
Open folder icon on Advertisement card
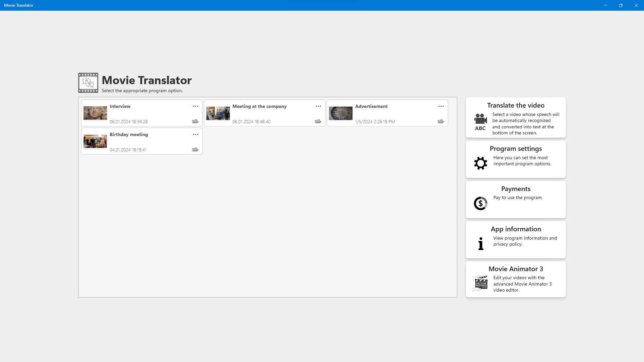[441, 122]
